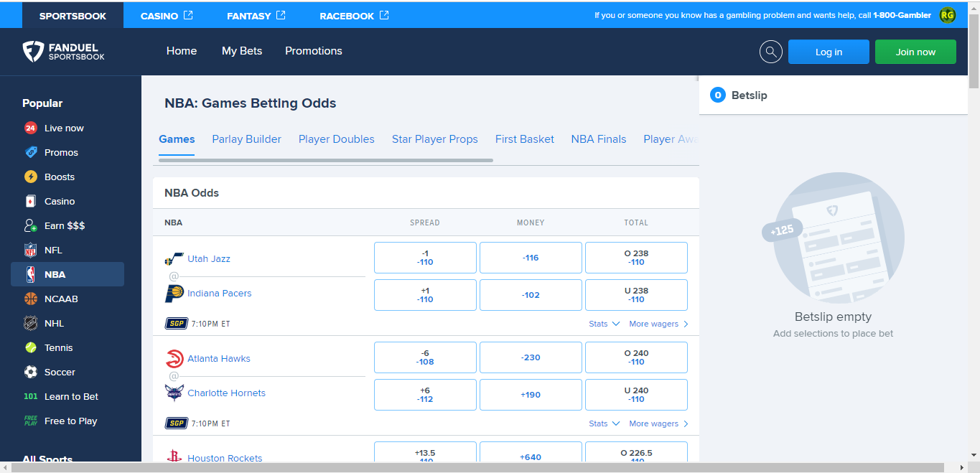Open the FANTASY top bar link
This screenshot has height=473, width=980.
(x=256, y=15)
